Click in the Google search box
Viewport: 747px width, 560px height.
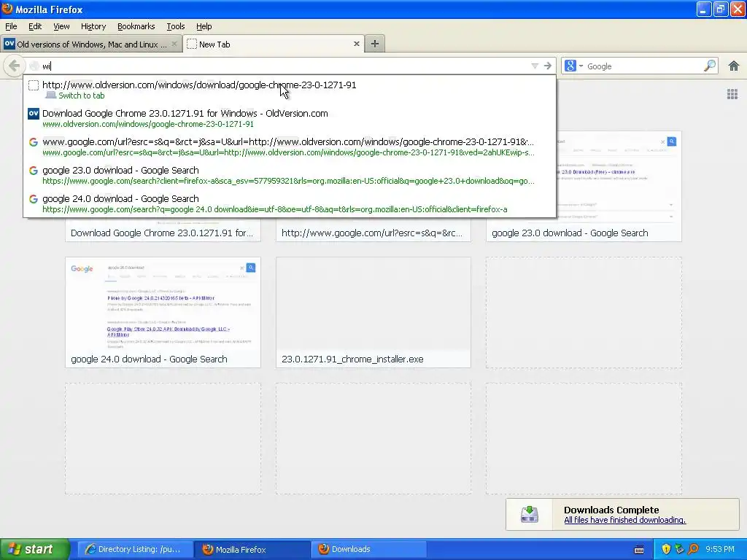(643, 66)
